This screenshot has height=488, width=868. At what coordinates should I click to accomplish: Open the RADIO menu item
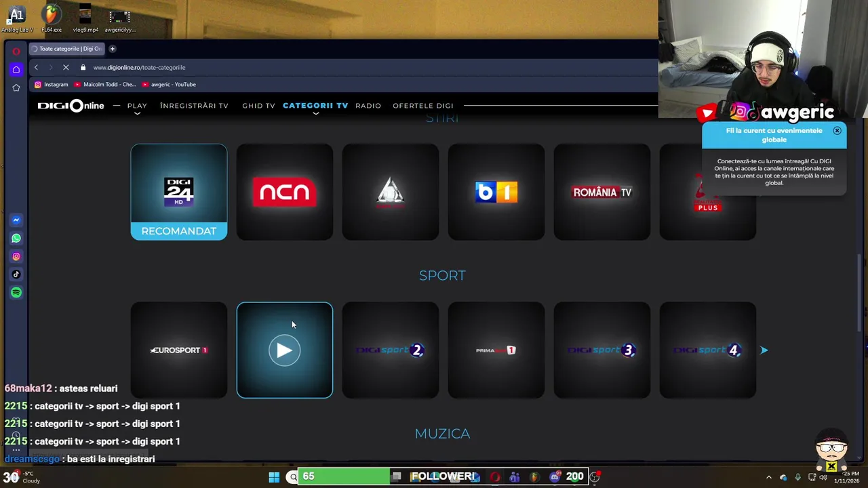368,106
